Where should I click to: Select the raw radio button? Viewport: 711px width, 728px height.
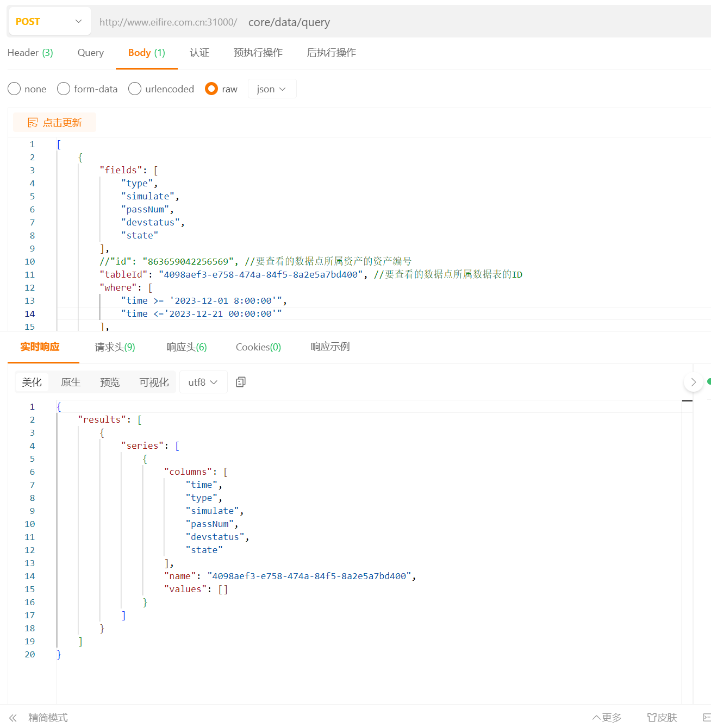click(x=211, y=89)
